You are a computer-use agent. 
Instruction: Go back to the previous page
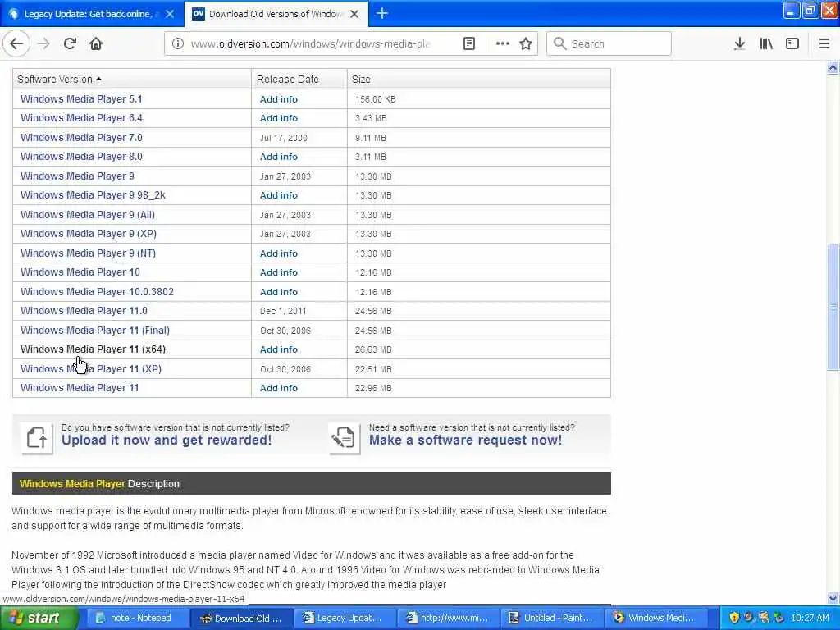pos(16,43)
